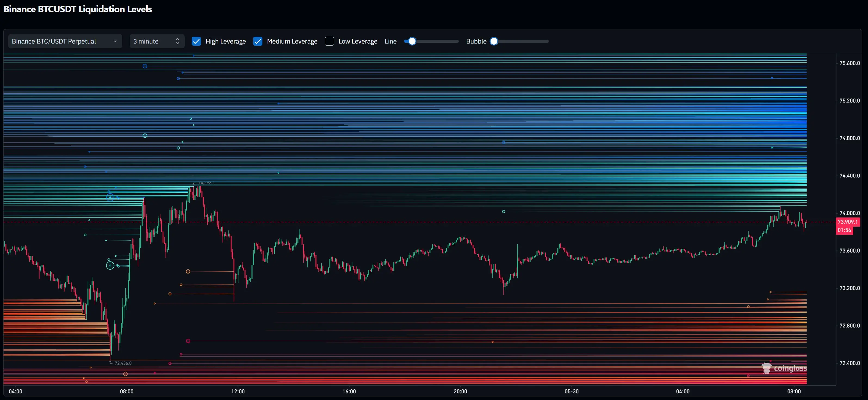The image size is (868, 400).
Task: Open the 3 minute interval selector
Action: 157,41
